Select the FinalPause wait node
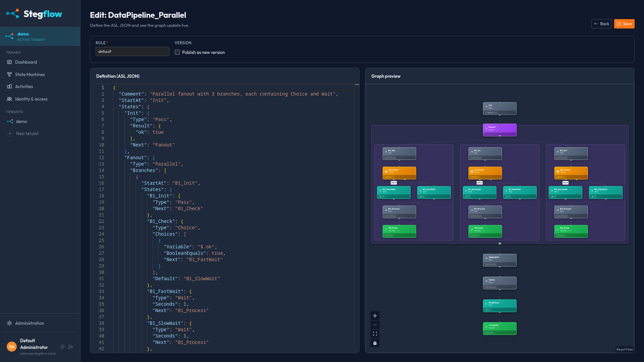Image resolution: width=644 pixels, height=362 pixels. click(x=500, y=306)
